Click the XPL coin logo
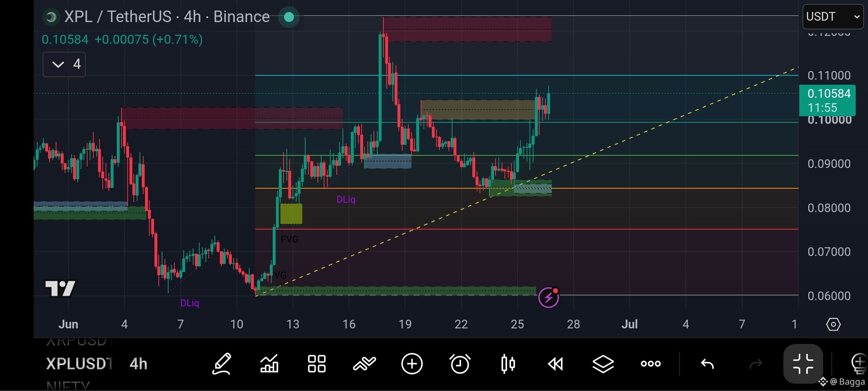This screenshot has width=868, height=391. coord(51,17)
